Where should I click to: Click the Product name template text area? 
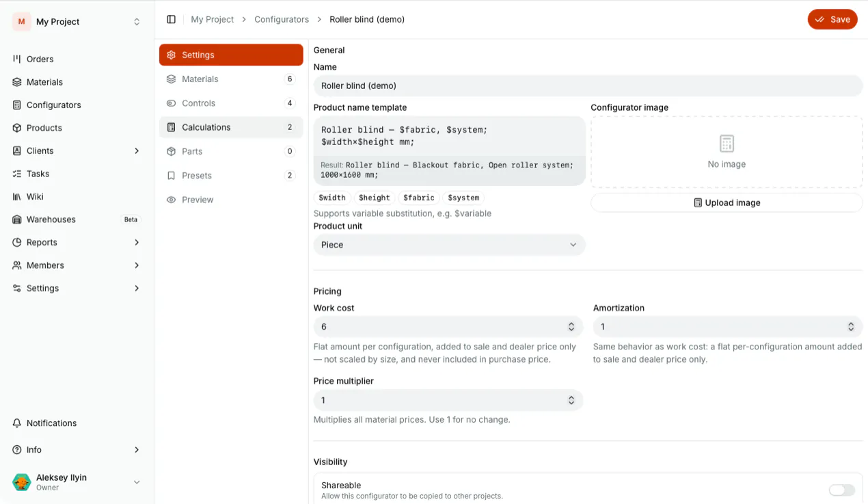[x=449, y=135]
